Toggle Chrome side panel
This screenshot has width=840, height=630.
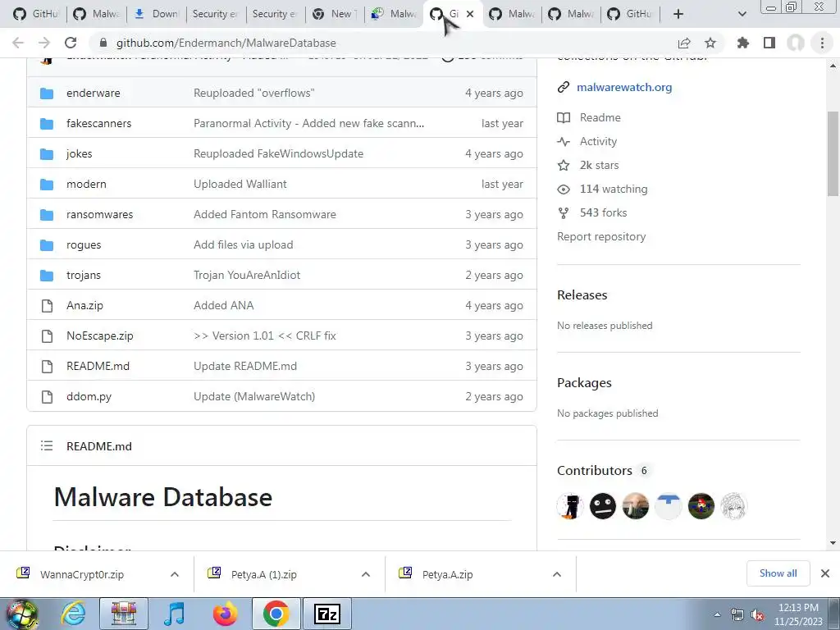(769, 43)
